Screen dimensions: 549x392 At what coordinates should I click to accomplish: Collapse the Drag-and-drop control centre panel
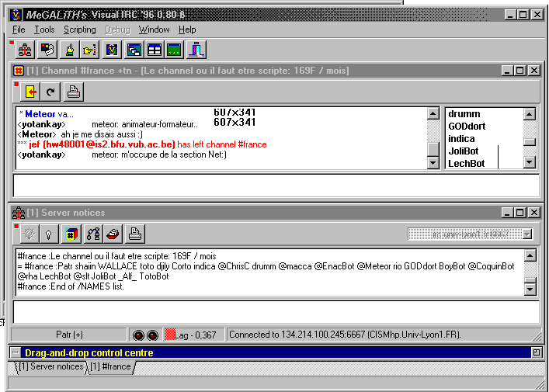pyautogui.click(x=16, y=352)
